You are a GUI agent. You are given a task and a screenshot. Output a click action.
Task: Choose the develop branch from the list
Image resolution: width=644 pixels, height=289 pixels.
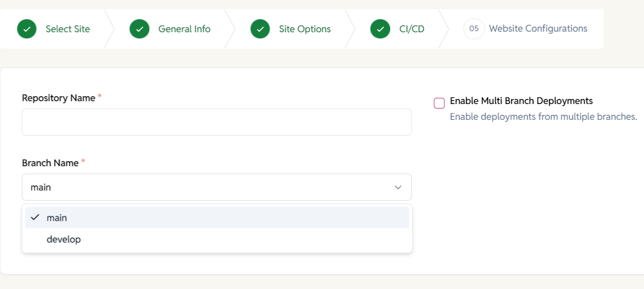(x=64, y=239)
